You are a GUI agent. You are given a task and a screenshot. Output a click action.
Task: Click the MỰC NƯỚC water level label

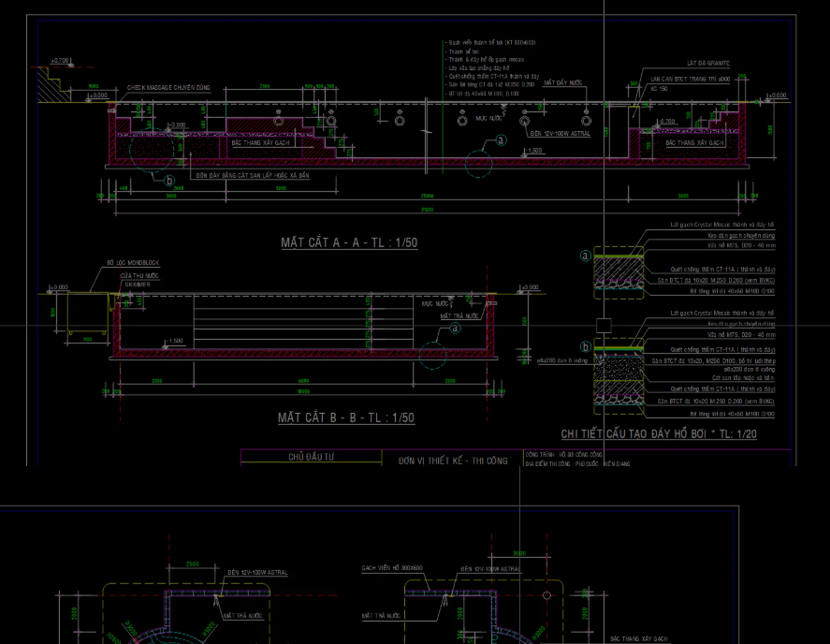tap(490, 117)
